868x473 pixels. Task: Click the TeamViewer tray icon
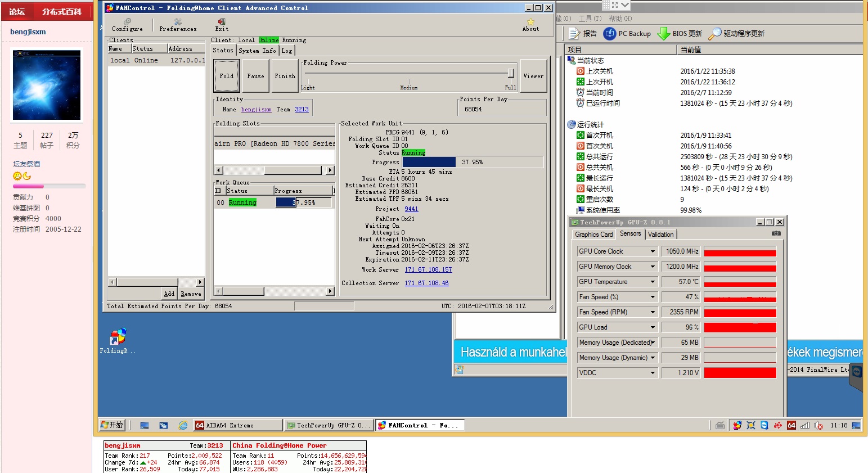pos(764,426)
